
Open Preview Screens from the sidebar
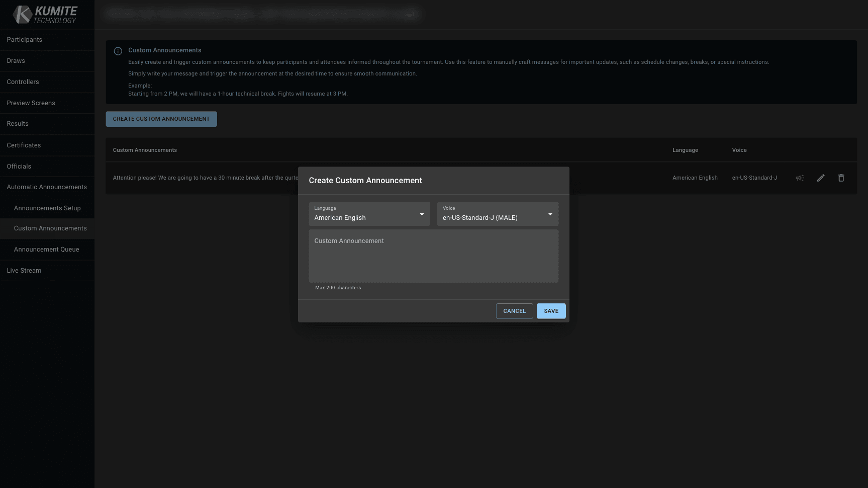(31, 103)
